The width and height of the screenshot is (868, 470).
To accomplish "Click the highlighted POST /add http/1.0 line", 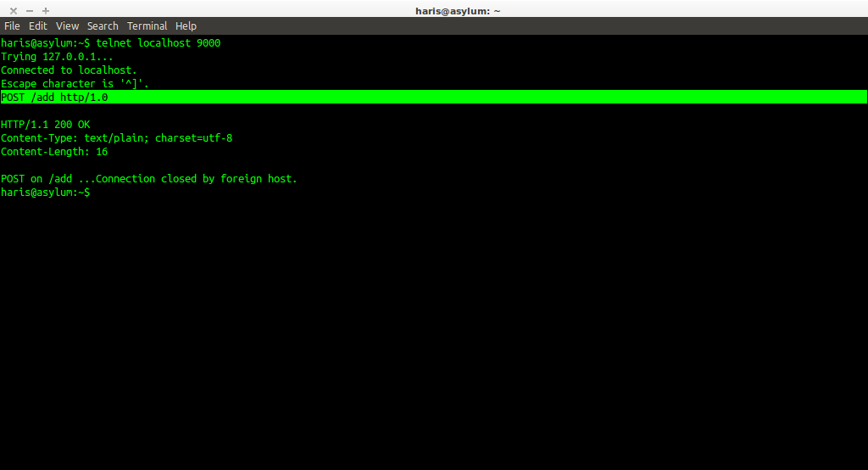I will [x=54, y=98].
